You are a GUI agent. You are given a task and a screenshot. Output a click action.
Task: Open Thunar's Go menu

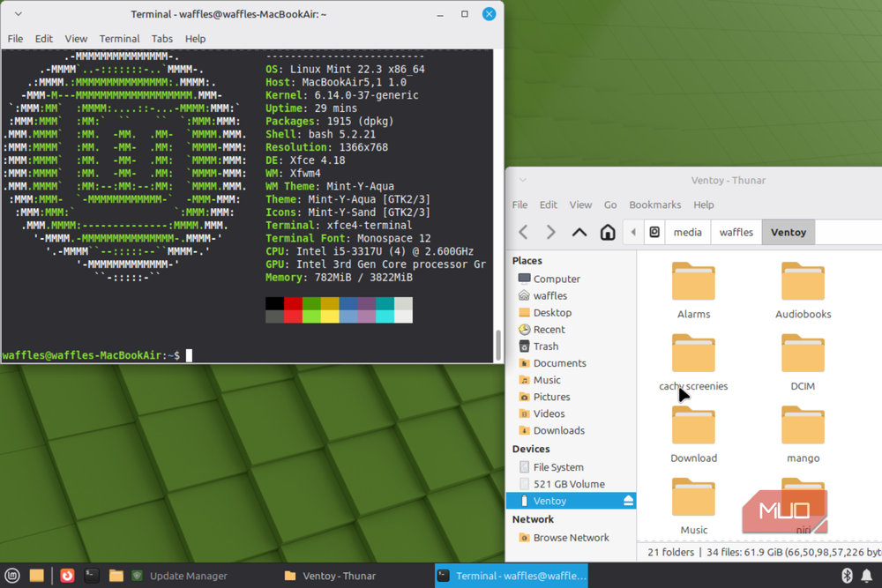[610, 205]
